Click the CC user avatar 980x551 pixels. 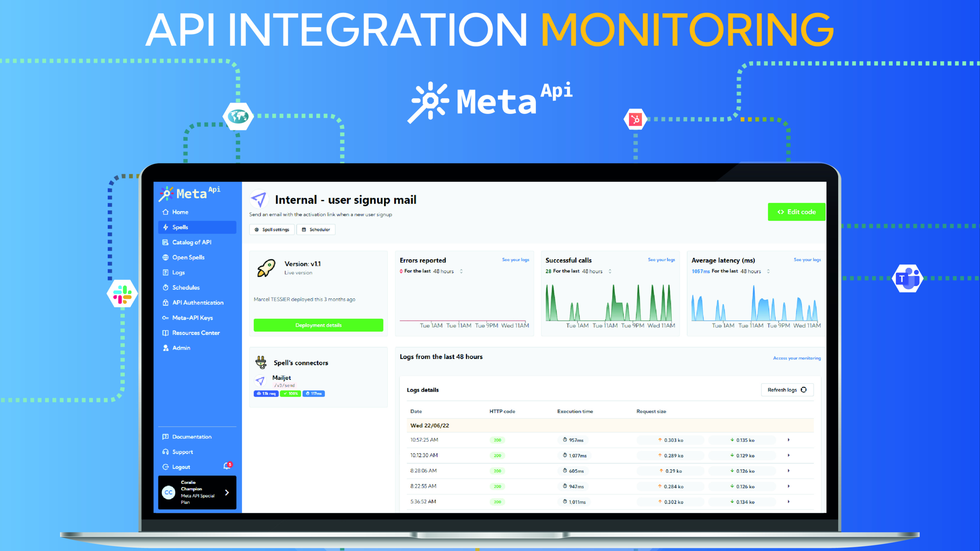169,493
